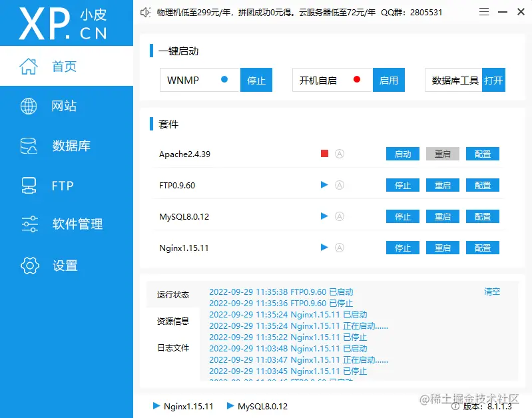Viewport: 532px width, 418px height.
Task: Open 配置 for MySQL8.0.12
Action: [483, 216]
